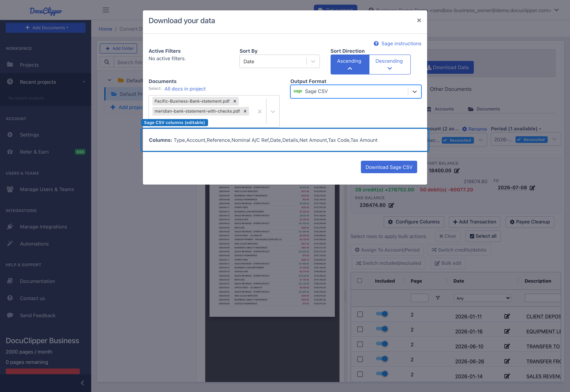Viewport: 570px width, 392px height.
Task: Click Assign To Account/Period button
Action: tap(387, 250)
